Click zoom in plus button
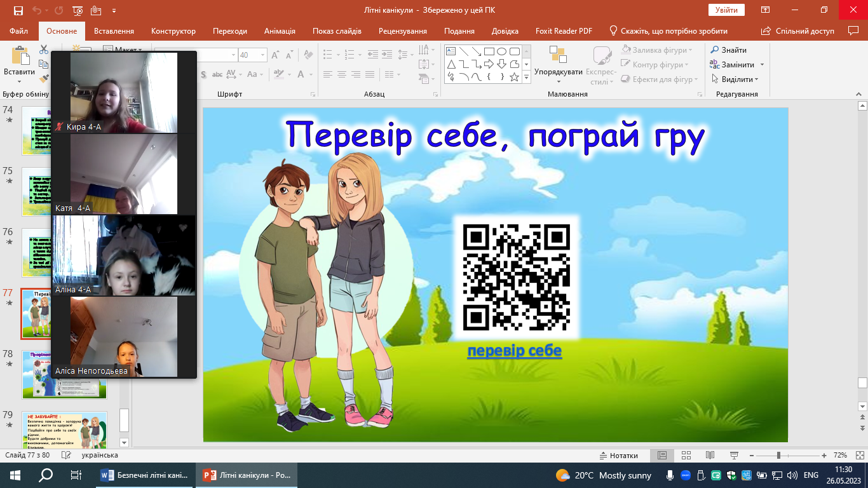868x488 pixels. pyautogui.click(x=824, y=456)
